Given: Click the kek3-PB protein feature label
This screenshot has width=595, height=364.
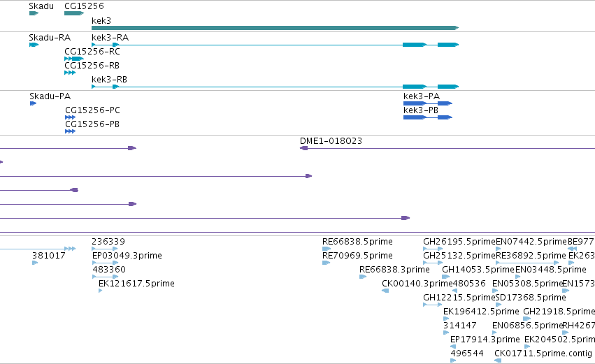Looking at the screenshot, I should click(x=421, y=110).
